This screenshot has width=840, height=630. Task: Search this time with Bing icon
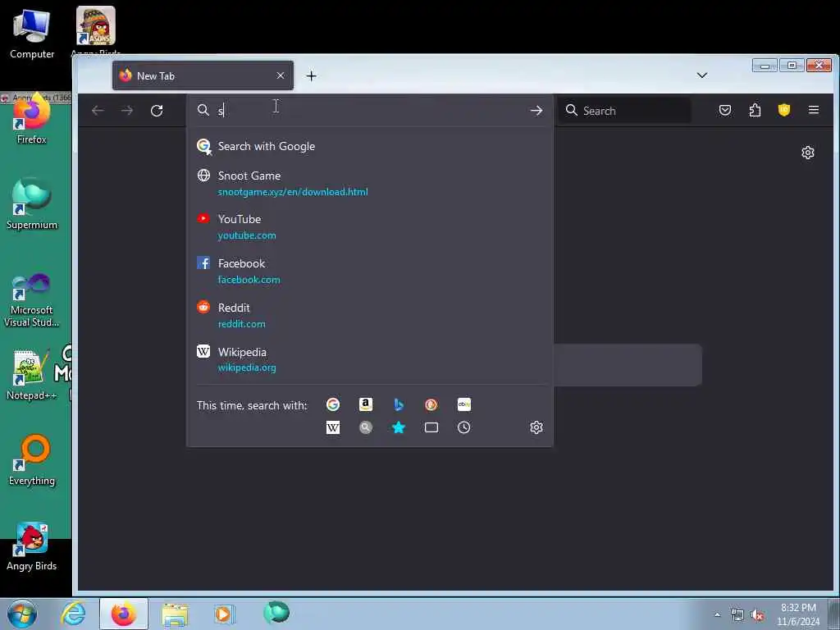tap(399, 404)
